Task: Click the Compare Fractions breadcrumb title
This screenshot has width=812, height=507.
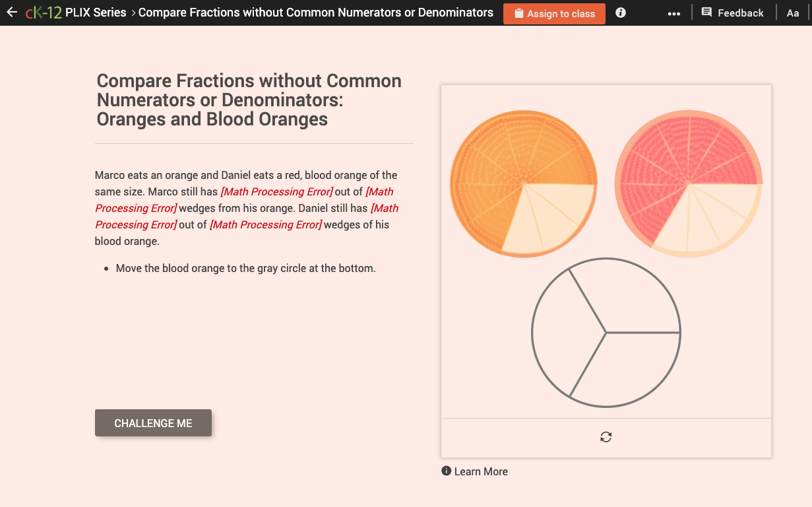Action: point(315,12)
